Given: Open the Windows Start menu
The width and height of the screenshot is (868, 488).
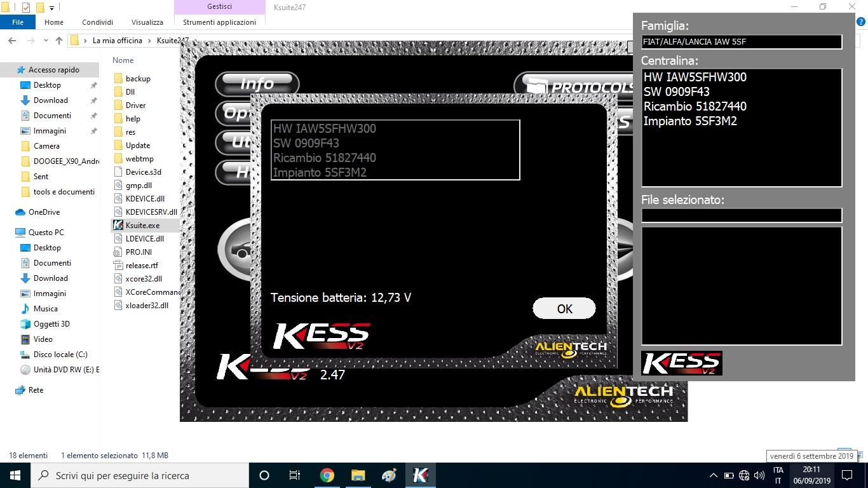Looking at the screenshot, I should click(x=15, y=475).
